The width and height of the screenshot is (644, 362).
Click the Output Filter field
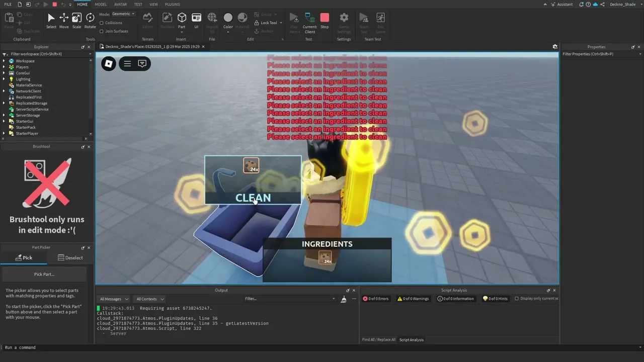[x=289, y=299]
